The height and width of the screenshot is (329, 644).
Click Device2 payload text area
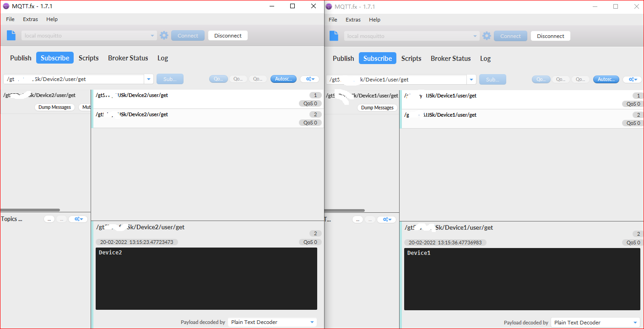(206, 279)
